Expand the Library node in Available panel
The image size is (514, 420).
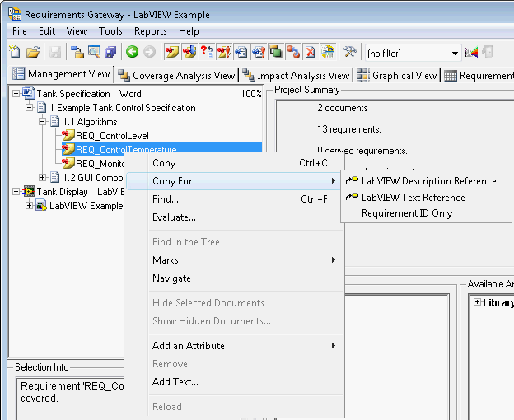pos(478,302)
